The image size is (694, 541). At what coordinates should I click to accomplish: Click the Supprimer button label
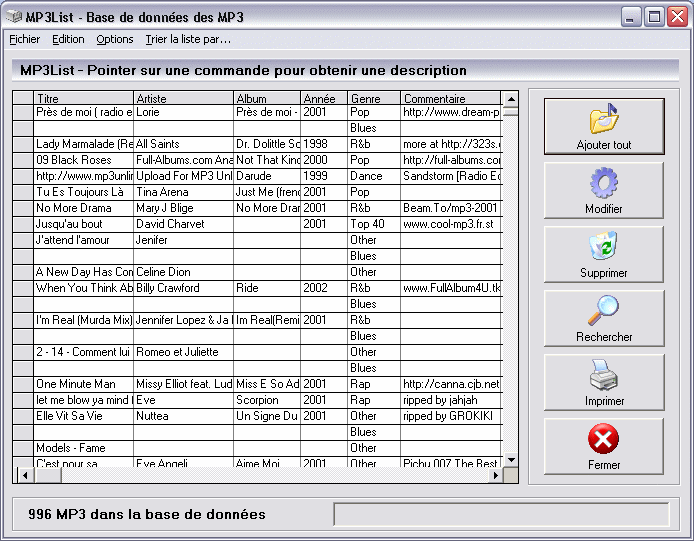[x=604, y=273]
